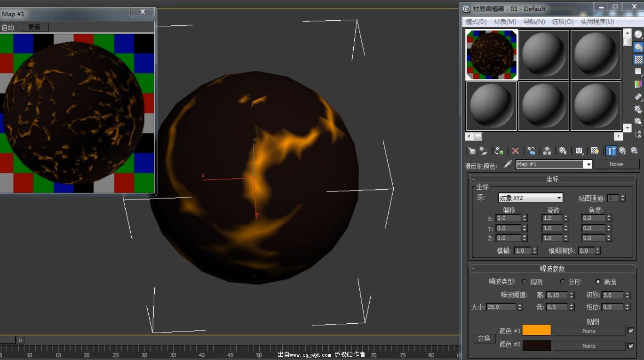Select the top-right gray sample slot
The width and height of the screenshot is (644, 360).
click(596, 55)
